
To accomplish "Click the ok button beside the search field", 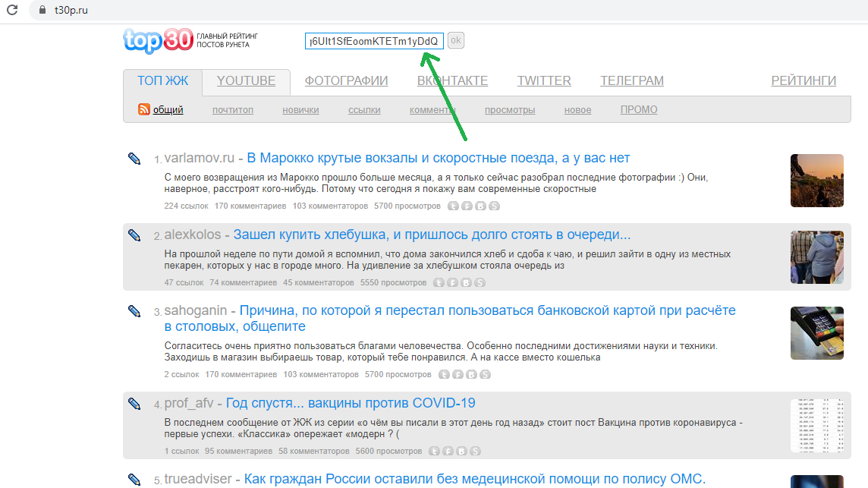I will [455, 40].
